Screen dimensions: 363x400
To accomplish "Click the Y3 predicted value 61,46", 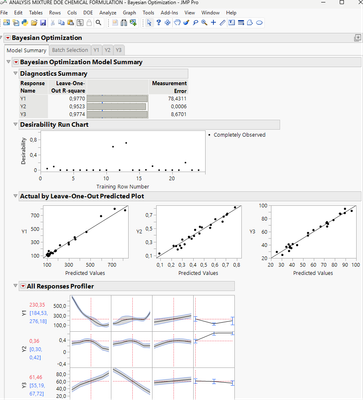I will (36, 377).
